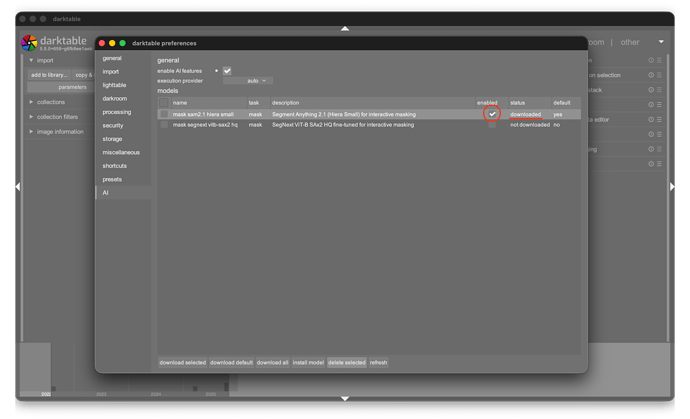Viewport: 690px width, 419px height.
Task: Click the default column header
Action: tap(565, 103)
